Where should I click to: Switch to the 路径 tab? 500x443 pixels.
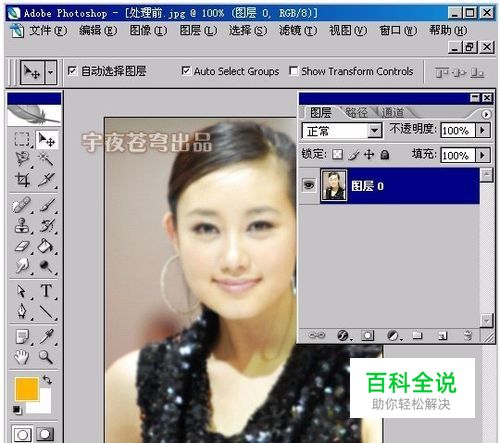tap(357, 113)
